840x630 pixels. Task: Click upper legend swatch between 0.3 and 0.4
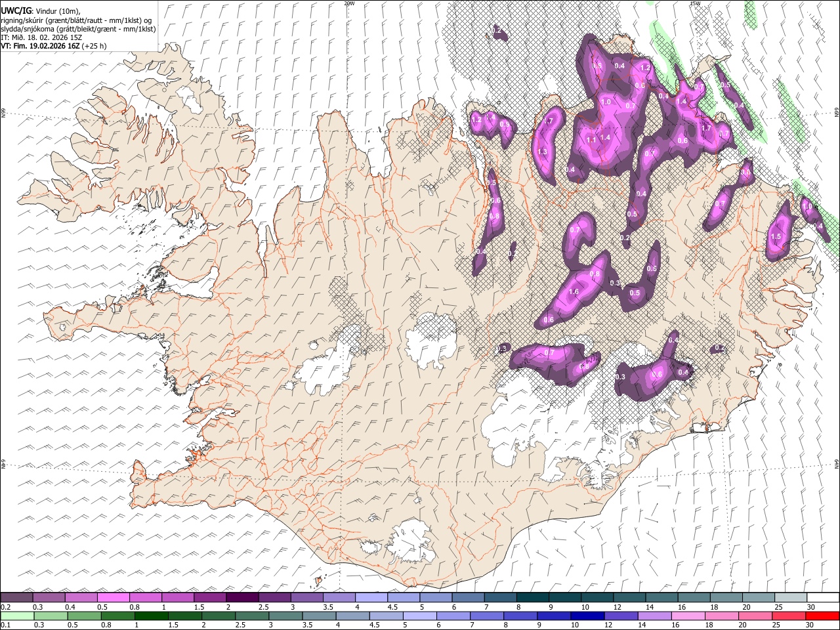pos(49,597)
